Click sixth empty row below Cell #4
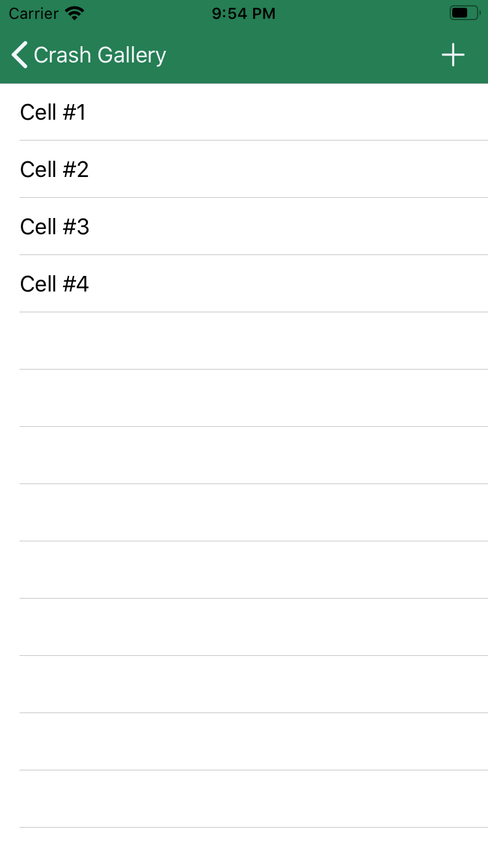This screenshot has width=488, height=868. 244,627
